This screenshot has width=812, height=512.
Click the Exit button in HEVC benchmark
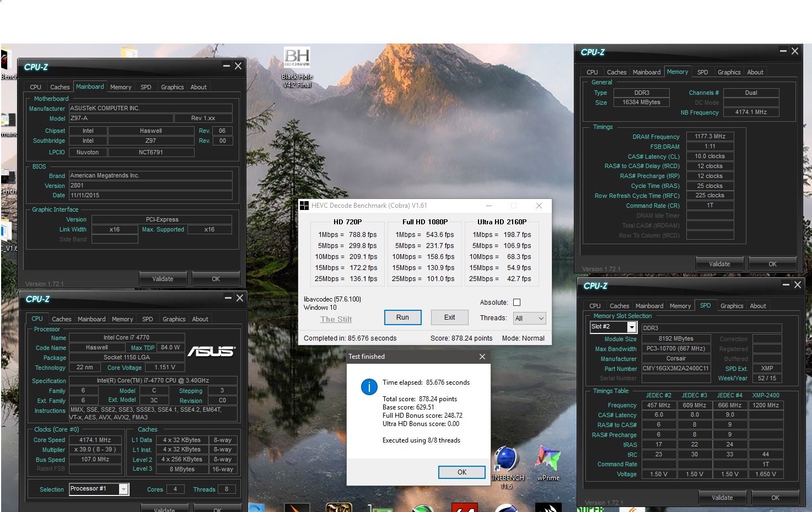(450, 317)
